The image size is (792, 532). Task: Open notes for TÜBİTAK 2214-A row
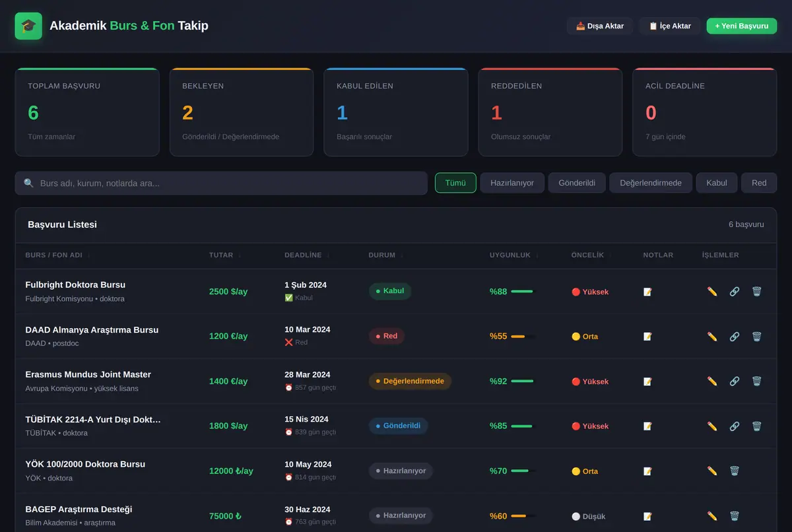(647, 426)
